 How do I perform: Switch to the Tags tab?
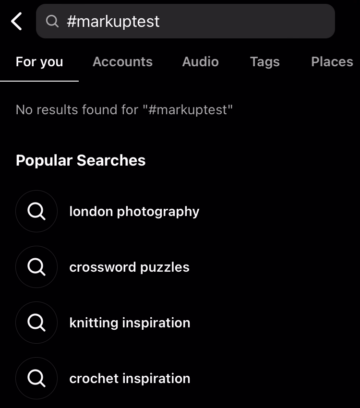tap(265, 62)
